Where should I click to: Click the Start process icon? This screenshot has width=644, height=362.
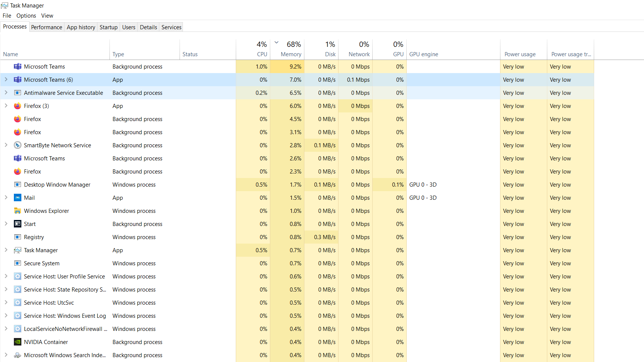pos(18,224)
